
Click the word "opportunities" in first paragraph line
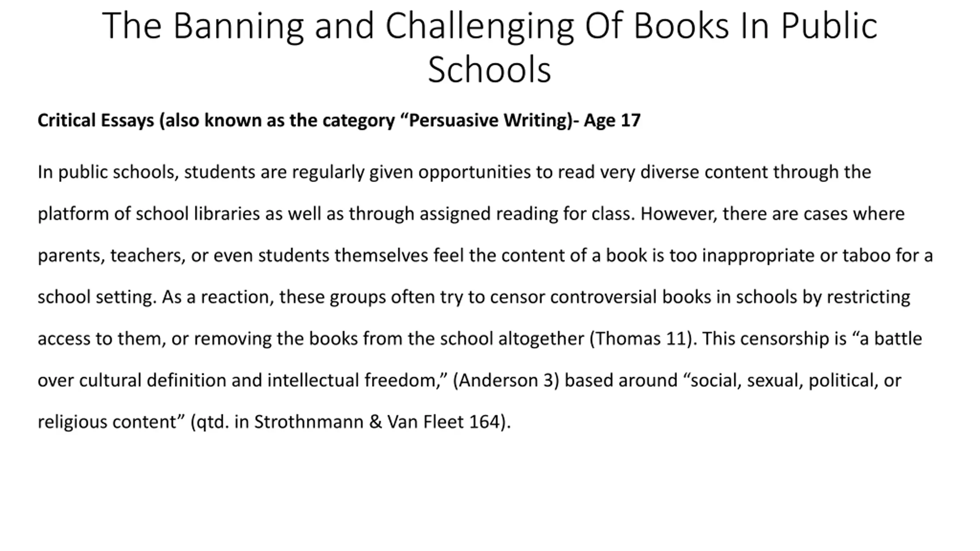[474, 172]
